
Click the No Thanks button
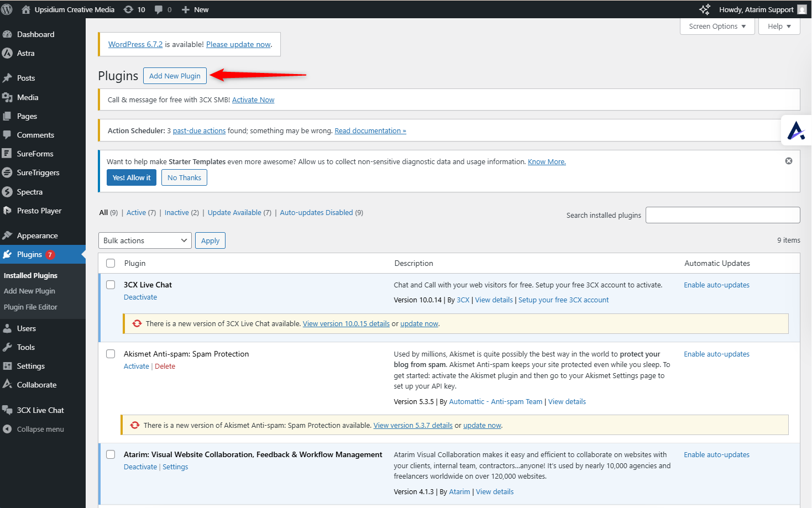tap(184, 177)
